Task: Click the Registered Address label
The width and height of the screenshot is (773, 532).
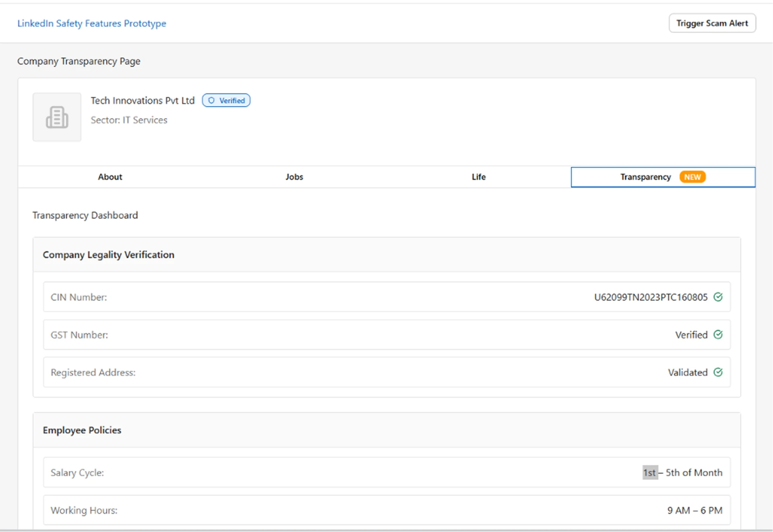Action: (x=93, y=373)
